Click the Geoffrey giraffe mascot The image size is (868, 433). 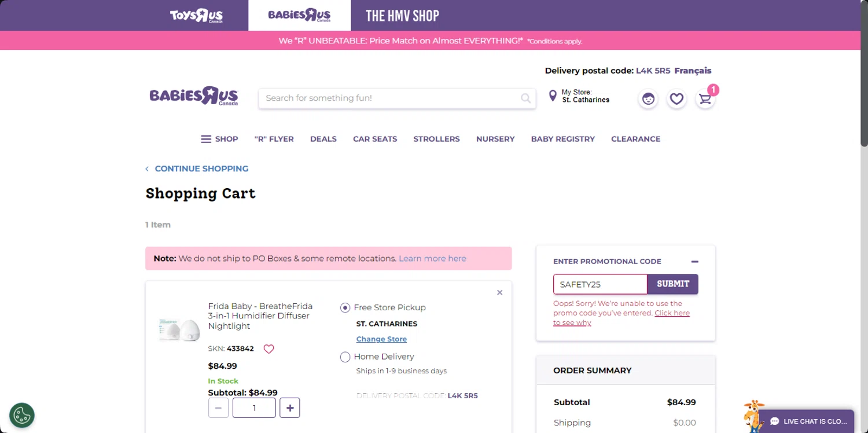753,416
